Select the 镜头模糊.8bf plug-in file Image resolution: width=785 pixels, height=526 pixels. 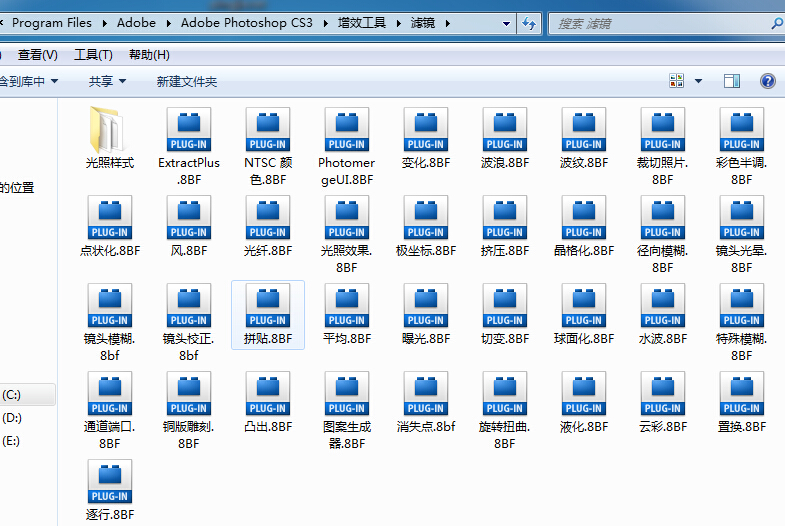coord(110,321)
